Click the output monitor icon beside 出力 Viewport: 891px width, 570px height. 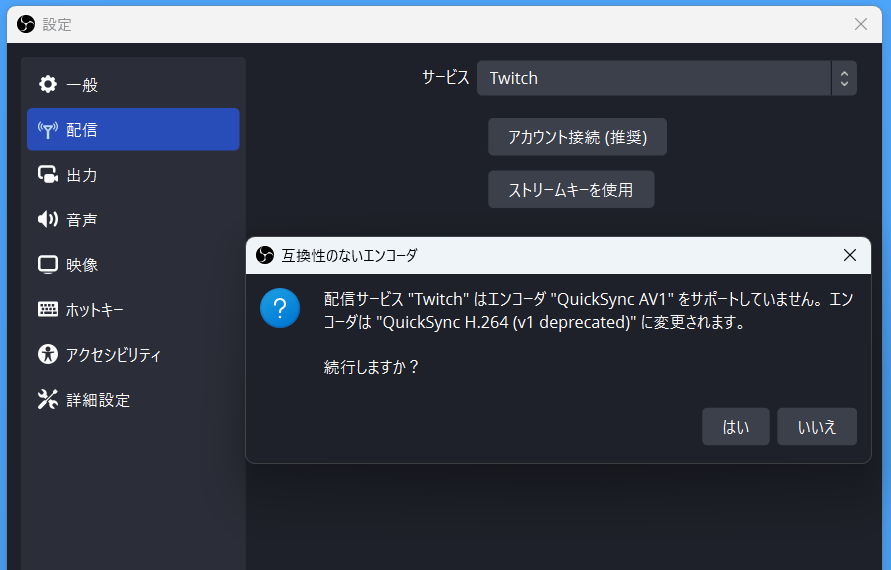click(x=48, y=174)
